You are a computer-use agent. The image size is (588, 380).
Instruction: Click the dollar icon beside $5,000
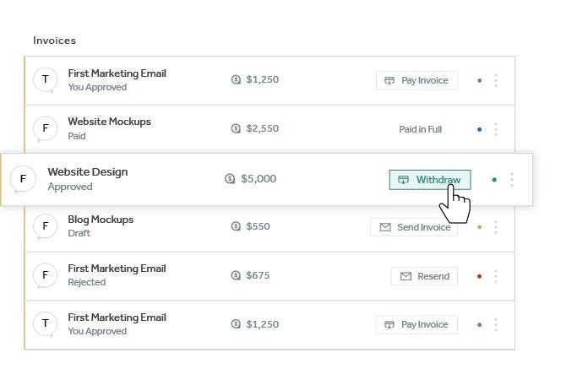[230, 179]
